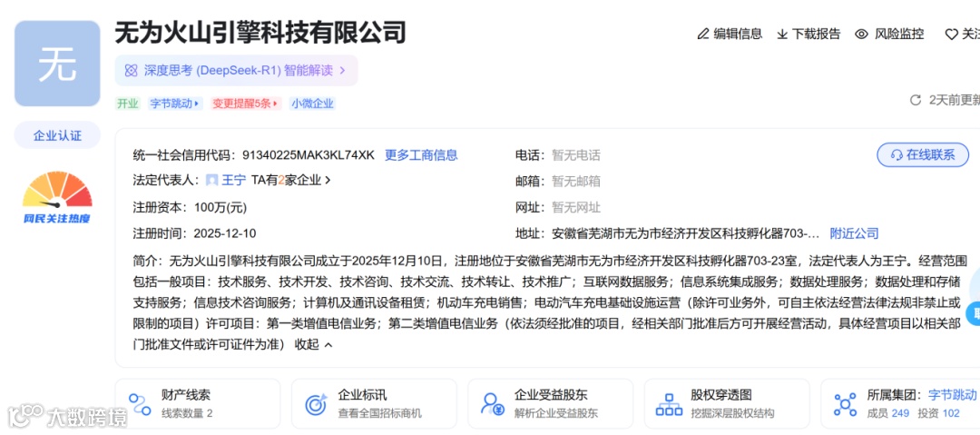Screen dimensions: 980x435
Task: Click the 所属集团 network icon
Action: pyautogui.click(x=845, y=404)
